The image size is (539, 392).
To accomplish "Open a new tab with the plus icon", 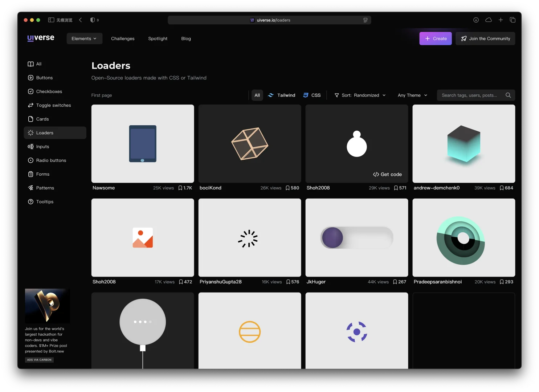I will click(x=501, y=20).
